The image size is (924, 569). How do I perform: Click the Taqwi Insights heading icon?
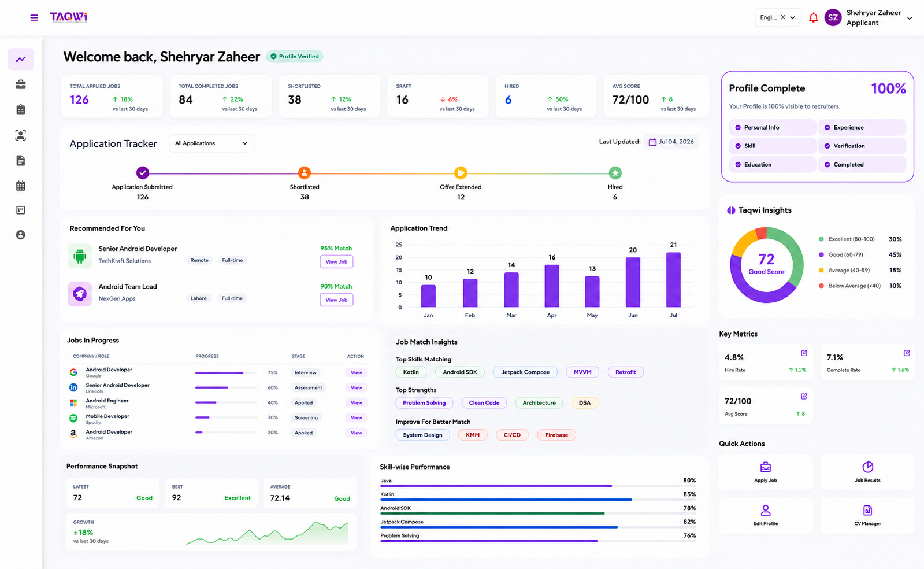tap(731, 210)
